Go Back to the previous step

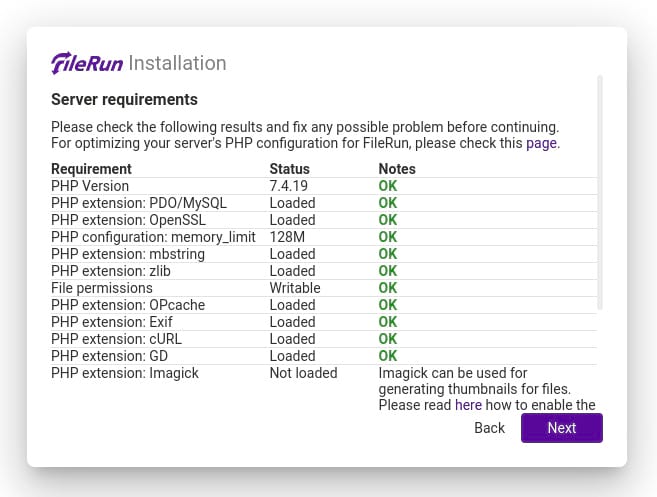[x=489, y=428]
